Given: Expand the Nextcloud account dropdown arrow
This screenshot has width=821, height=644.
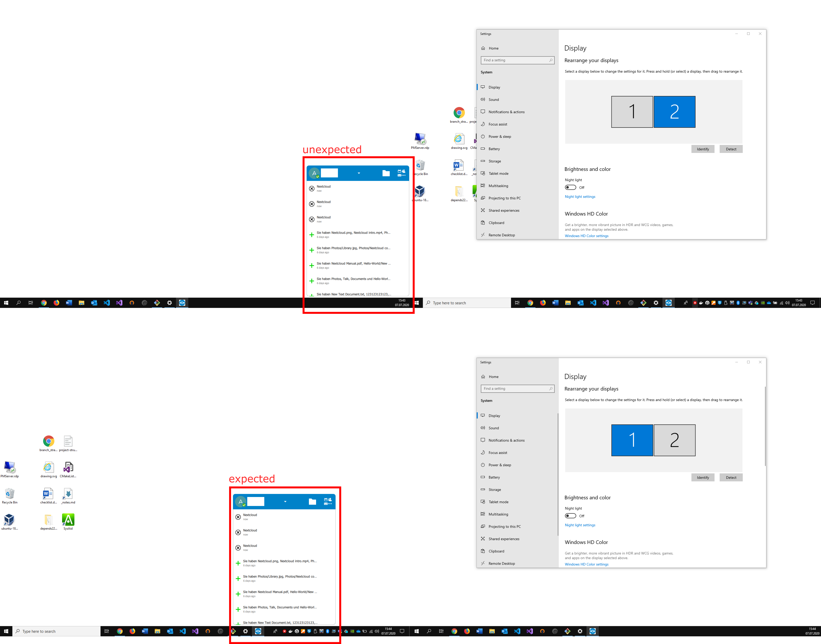Looking at the screenshot, I should click(359, 173).
